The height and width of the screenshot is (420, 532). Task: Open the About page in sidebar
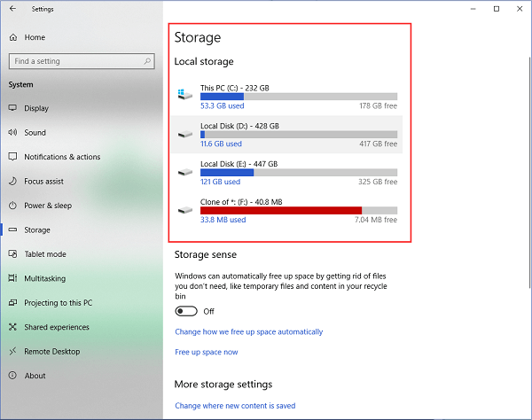click(x=35, y=376)
